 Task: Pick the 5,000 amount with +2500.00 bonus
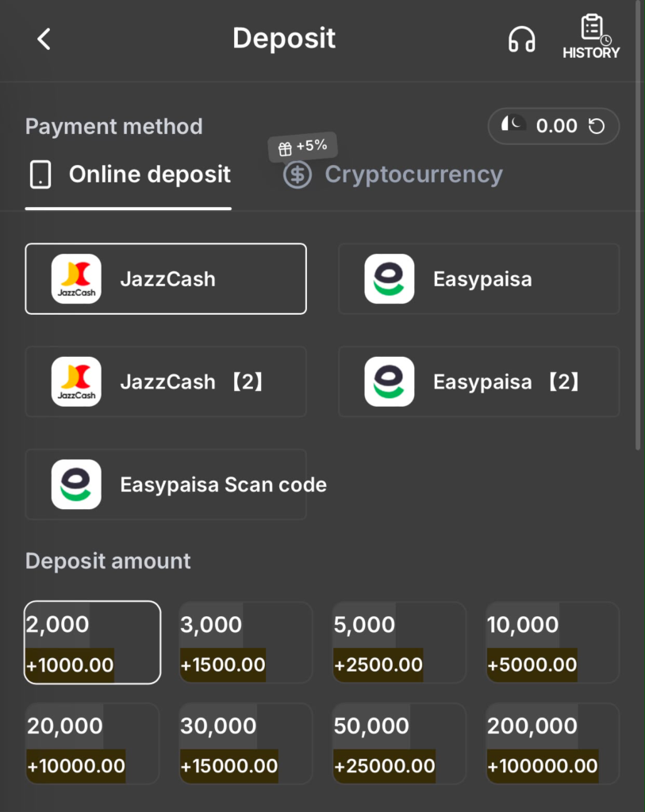pos(399,642)
